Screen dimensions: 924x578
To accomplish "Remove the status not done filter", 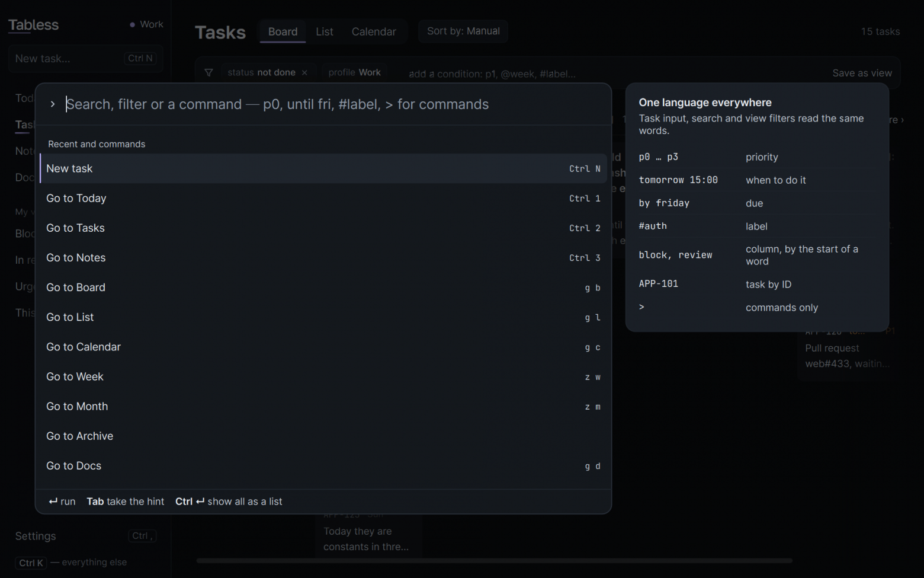I will (304, 72).
